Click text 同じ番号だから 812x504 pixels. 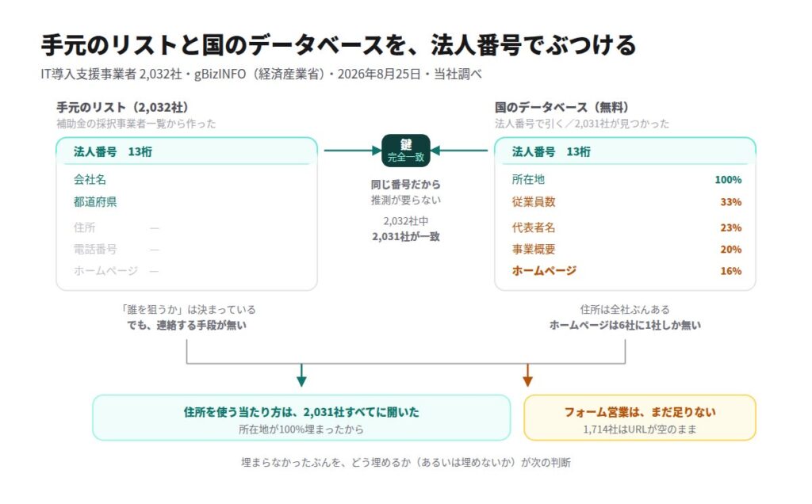405,184
